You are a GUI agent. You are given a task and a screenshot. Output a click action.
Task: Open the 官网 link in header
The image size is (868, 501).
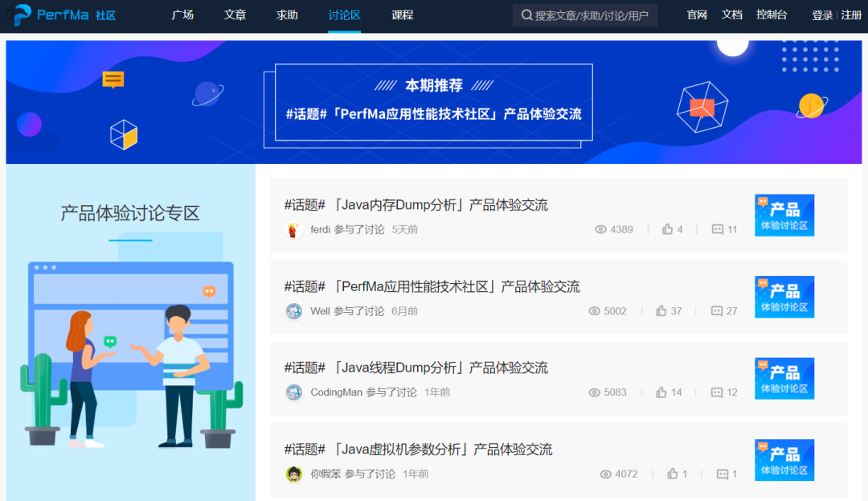click(x=697, y=15)
